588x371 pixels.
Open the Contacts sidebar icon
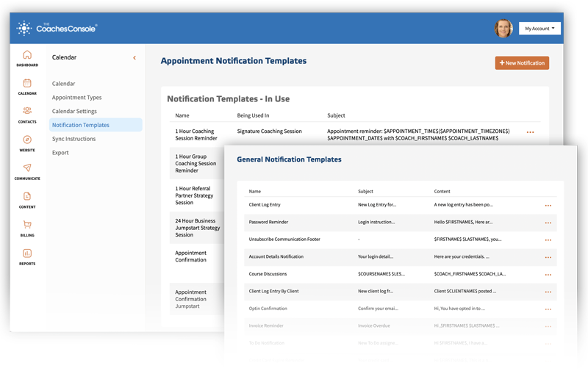click(x=27, y=110)
